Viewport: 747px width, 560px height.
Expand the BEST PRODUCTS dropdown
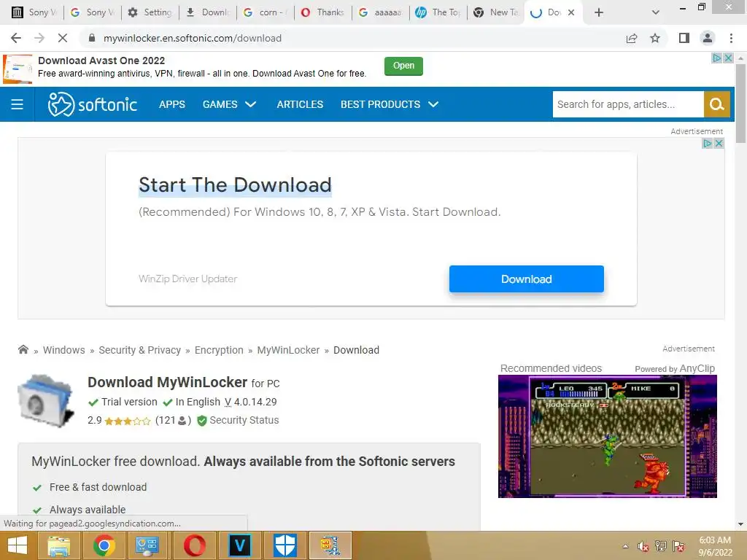pos(390,104)
